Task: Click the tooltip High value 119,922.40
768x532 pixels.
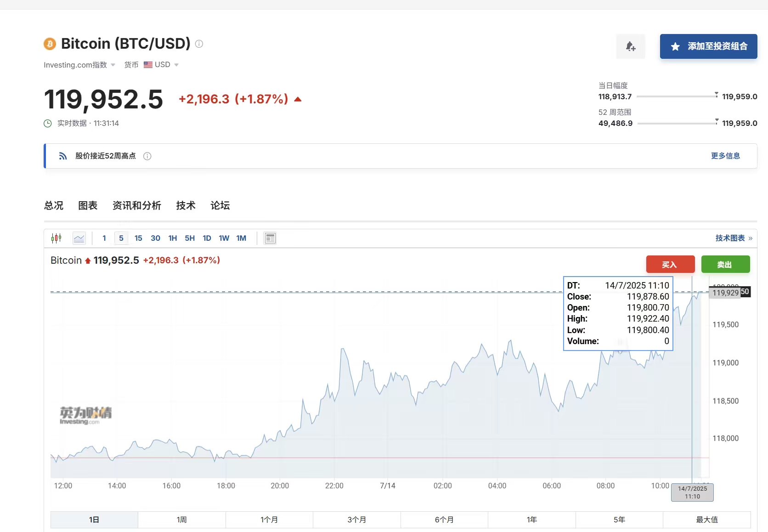Action: point(648,318)
